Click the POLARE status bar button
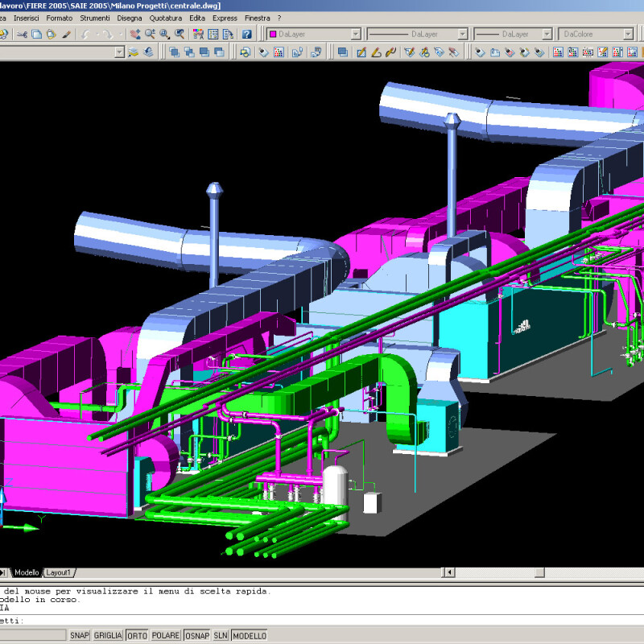Screen dimensions: 644x644 coord(166,635)
